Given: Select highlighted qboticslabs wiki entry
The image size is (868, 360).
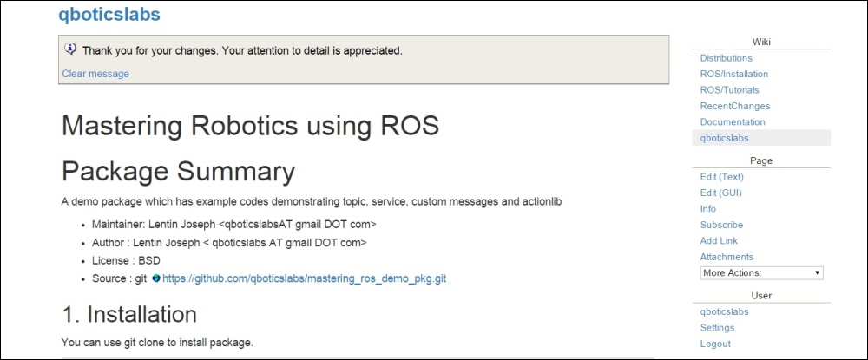Looking at the screenshot, I should pyautogui.click(x=724, y=138).
